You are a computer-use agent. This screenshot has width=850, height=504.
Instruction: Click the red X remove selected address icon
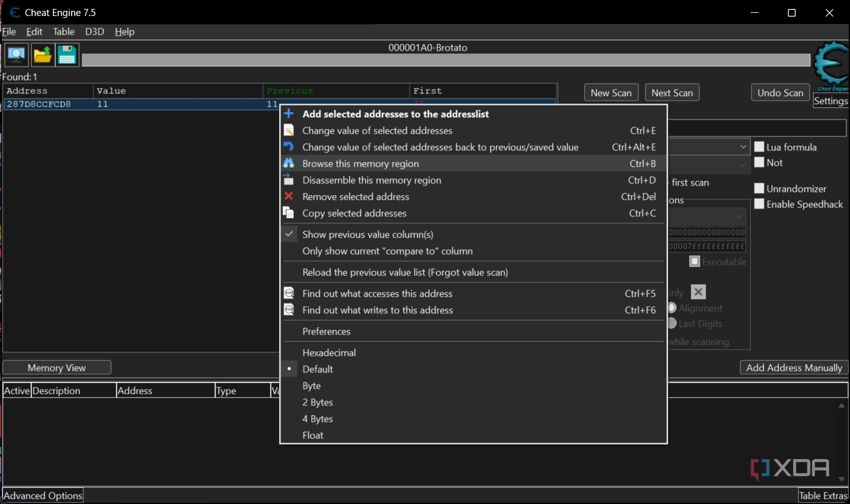289,197
